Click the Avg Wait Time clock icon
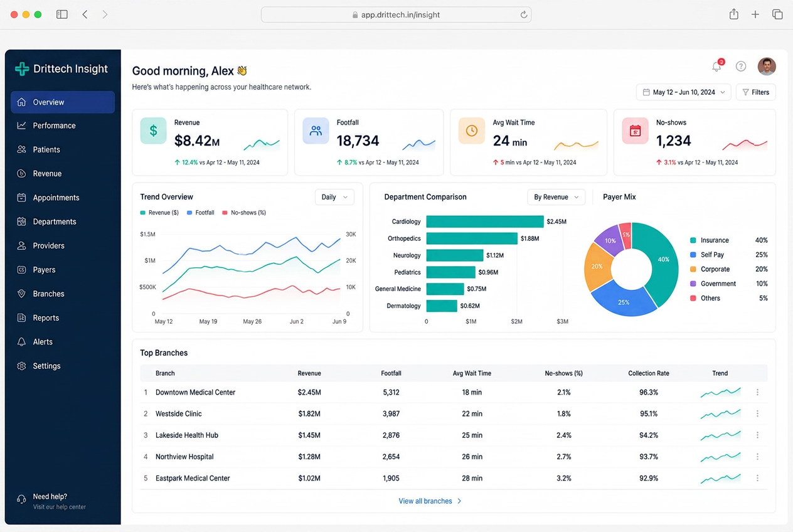This screenshot has width=793, height=532. 472,130
